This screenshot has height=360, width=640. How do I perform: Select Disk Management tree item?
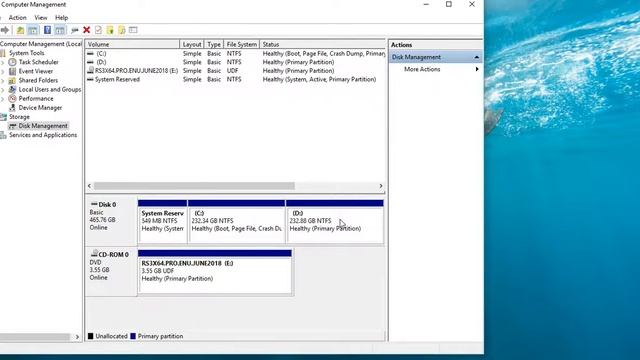point(43,126)
